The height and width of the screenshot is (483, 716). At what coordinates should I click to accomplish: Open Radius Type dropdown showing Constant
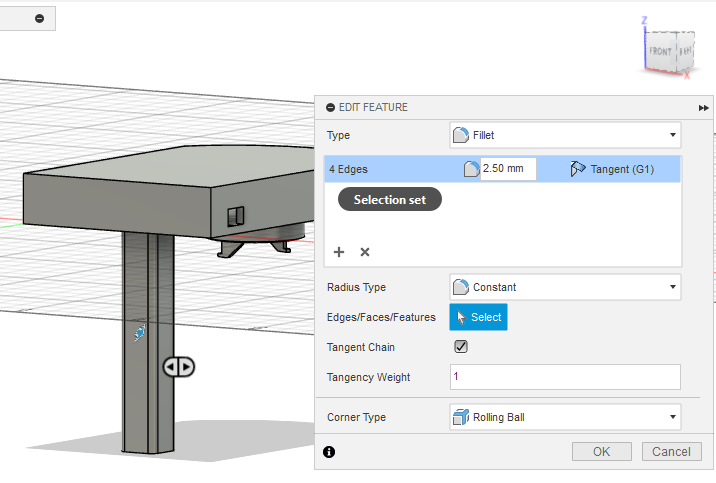click(x=565, y=287)
